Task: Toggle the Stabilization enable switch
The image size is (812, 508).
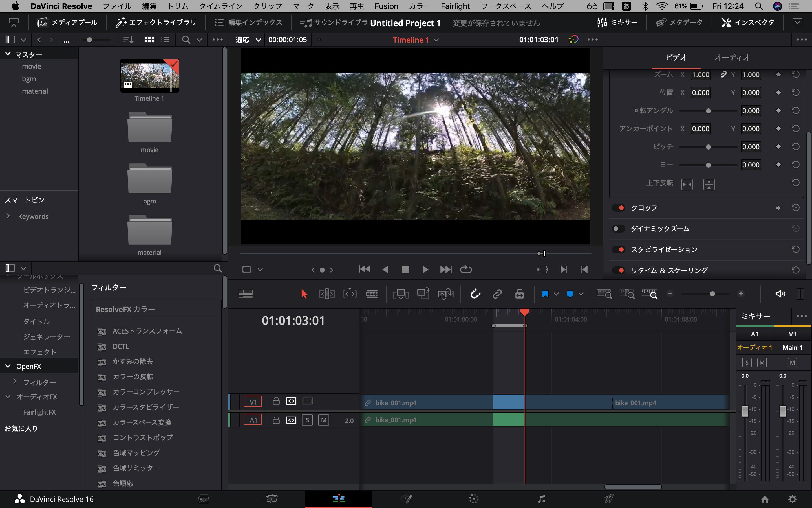Action: (x=618, y=249)
